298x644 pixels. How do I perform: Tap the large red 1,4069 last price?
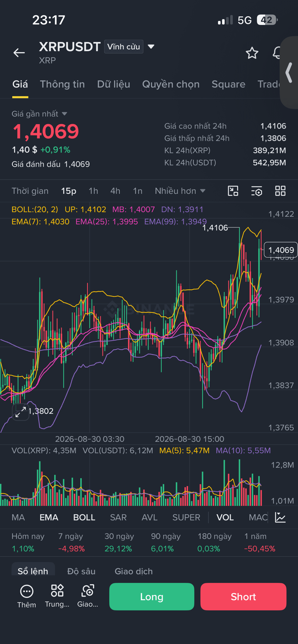pos(46,132)
